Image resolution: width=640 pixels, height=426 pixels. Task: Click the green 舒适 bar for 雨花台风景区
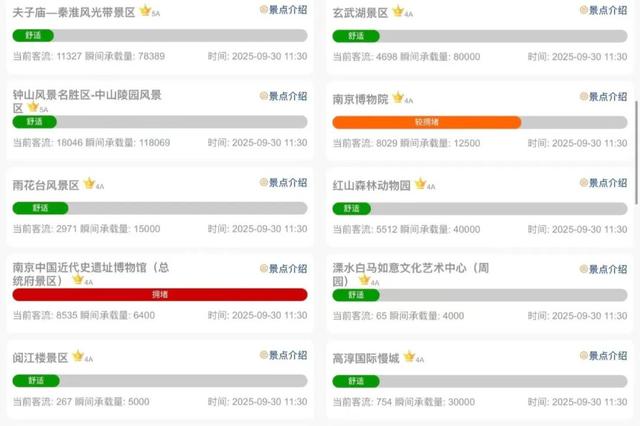click(x=40, y=208)
